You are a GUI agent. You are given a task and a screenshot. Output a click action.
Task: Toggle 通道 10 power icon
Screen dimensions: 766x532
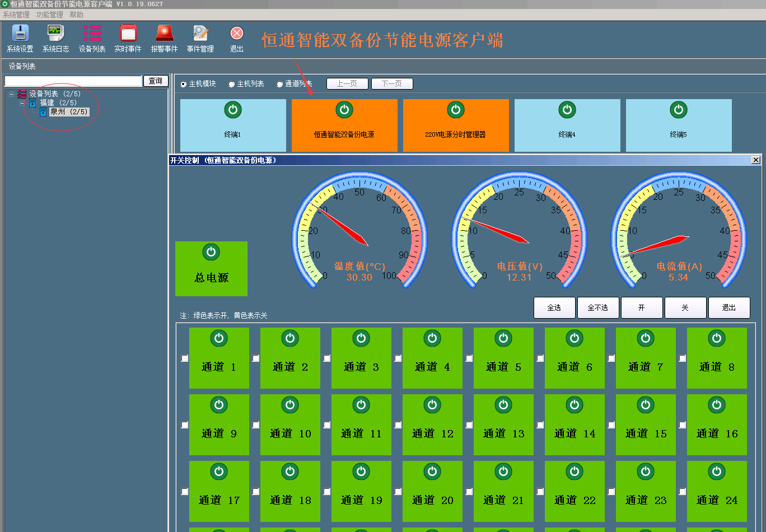[290, 405]
